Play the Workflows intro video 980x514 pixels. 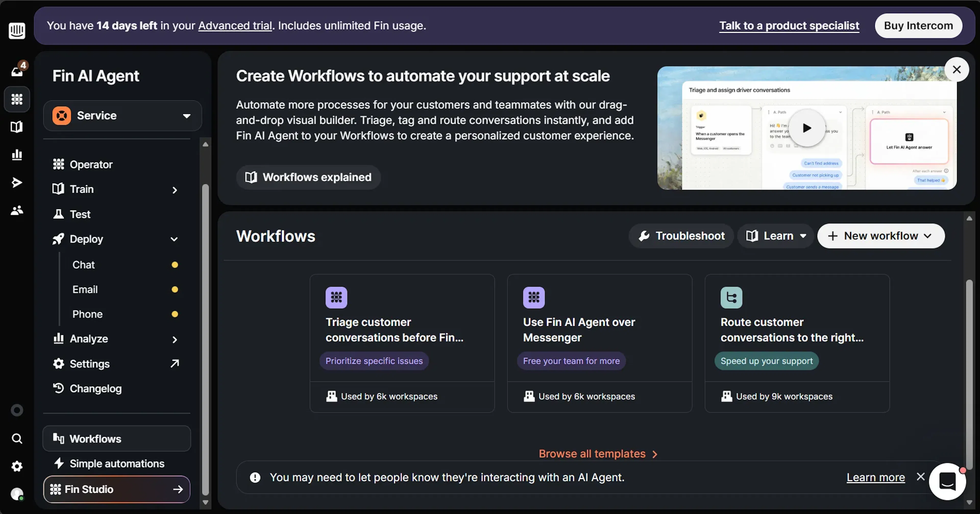point(807,128)
